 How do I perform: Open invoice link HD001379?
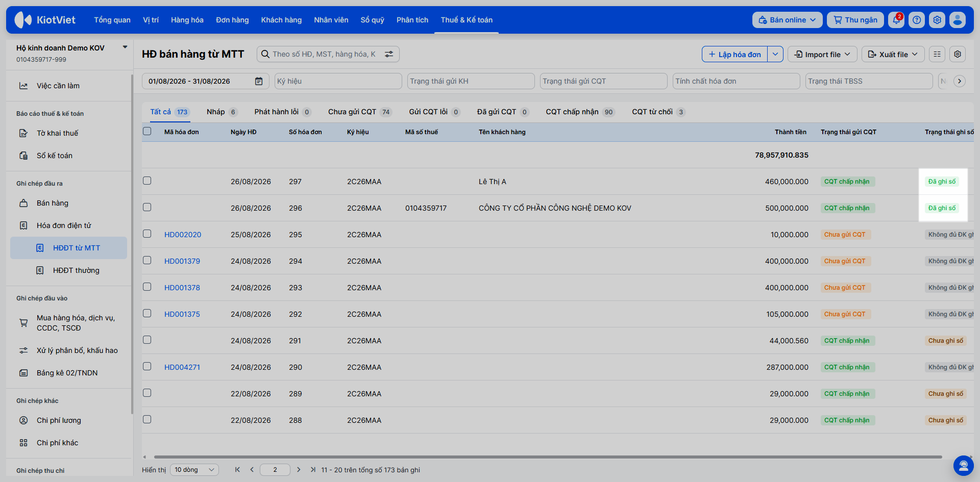182,261
